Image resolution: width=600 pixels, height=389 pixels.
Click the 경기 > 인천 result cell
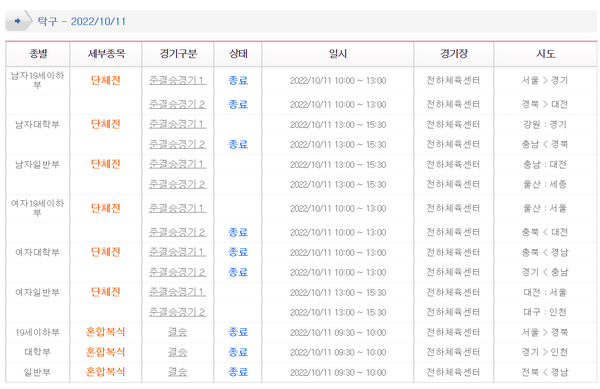pos(545,352)
